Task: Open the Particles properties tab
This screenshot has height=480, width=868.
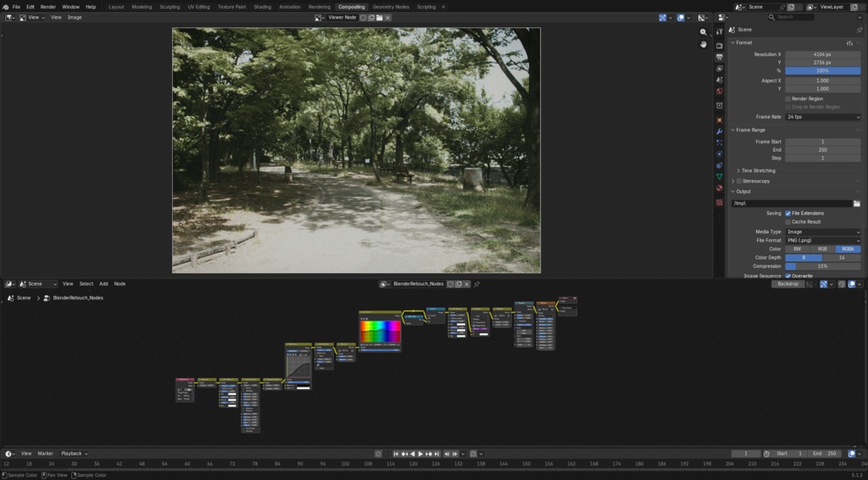Action: pyautogui.click(x=719, y=142)
